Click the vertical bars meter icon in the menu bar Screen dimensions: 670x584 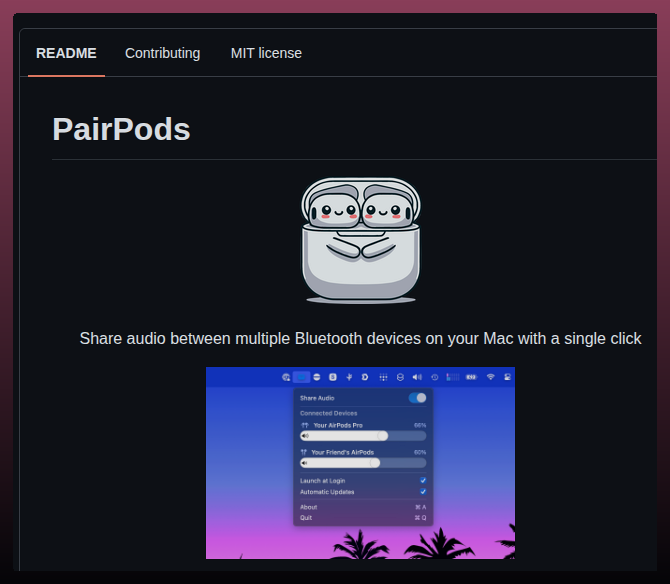pyautogui.click(x=453, y=377)
